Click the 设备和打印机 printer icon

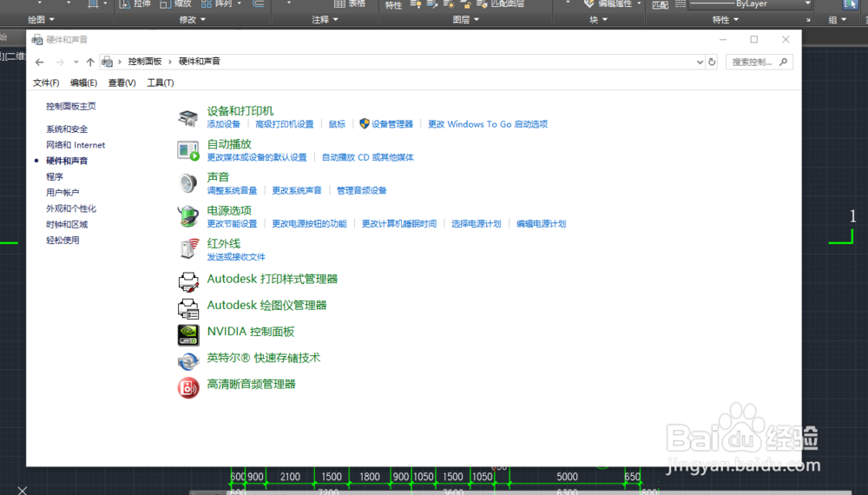(188, 117)
